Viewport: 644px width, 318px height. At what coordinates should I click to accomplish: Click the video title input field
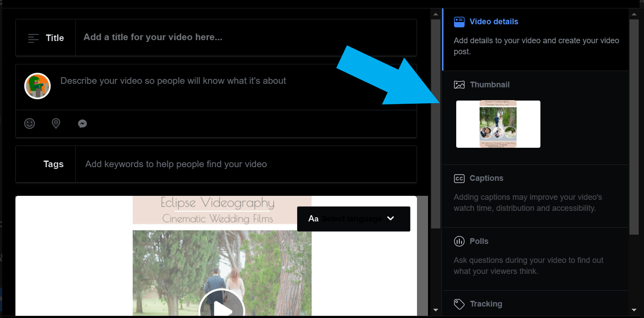tap(246, 37)
